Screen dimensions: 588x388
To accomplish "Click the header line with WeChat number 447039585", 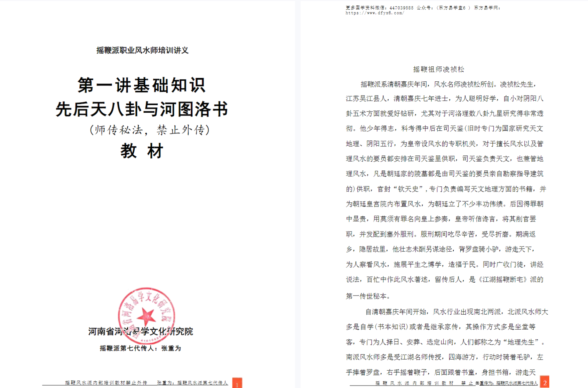I will [x=423, y=8].
